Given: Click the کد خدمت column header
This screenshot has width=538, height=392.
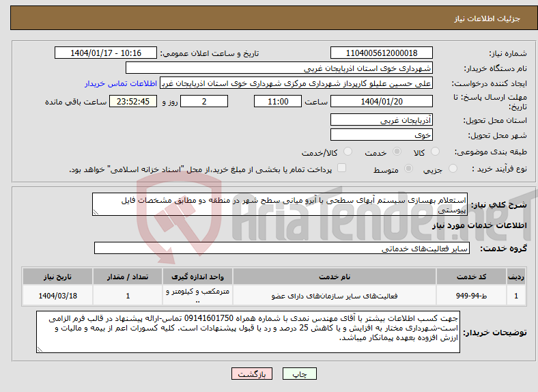Looking at the screenshot, I should tap(472, 277).
